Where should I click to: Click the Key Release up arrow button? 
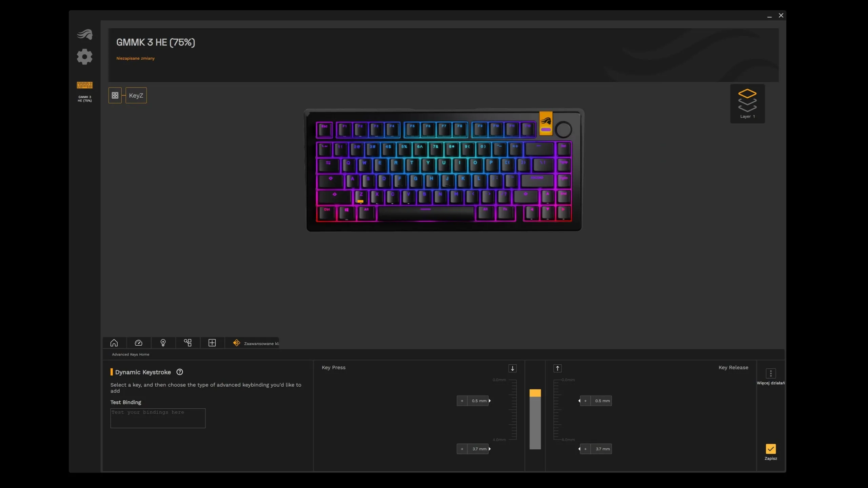pos(557,368)
